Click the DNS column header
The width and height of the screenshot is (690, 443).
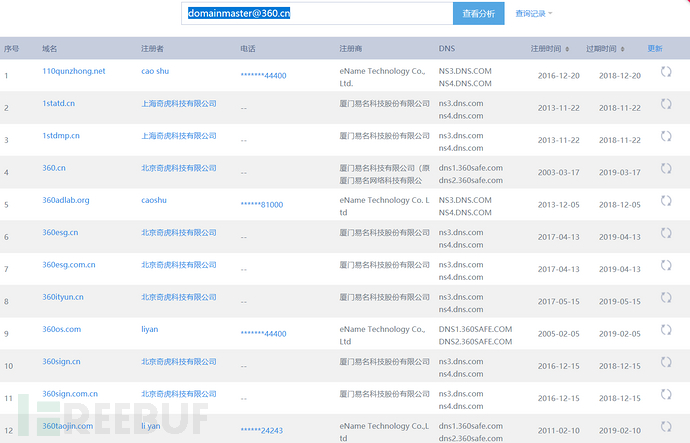447,48
